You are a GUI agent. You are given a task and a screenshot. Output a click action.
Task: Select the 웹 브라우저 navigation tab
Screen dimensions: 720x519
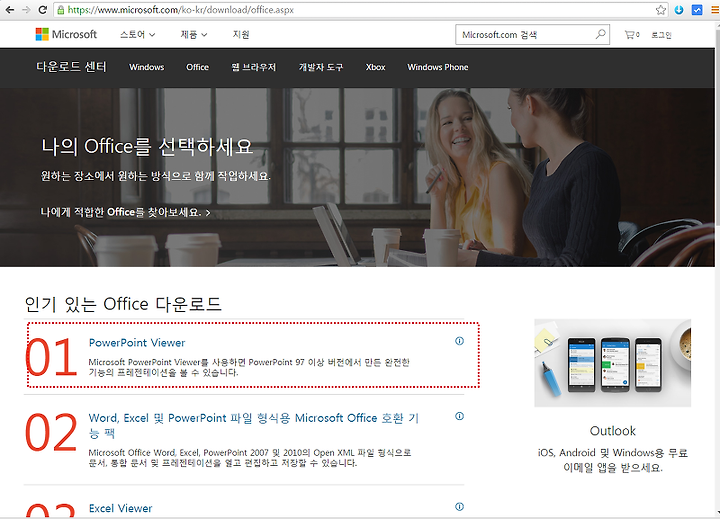tap(253, 67)
